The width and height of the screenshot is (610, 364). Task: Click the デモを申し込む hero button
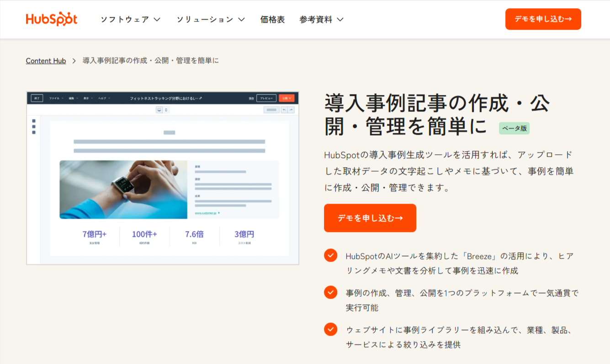tap(370, 218)
